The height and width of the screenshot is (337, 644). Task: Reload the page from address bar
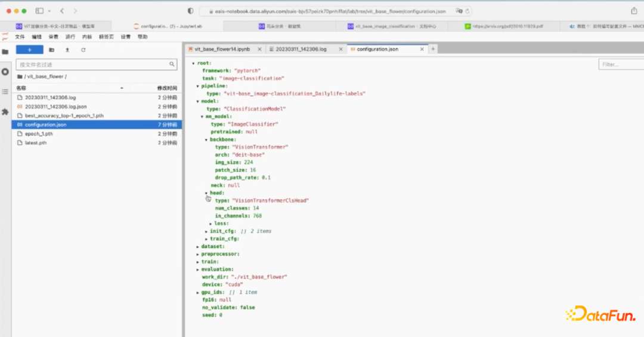[467, 11]
